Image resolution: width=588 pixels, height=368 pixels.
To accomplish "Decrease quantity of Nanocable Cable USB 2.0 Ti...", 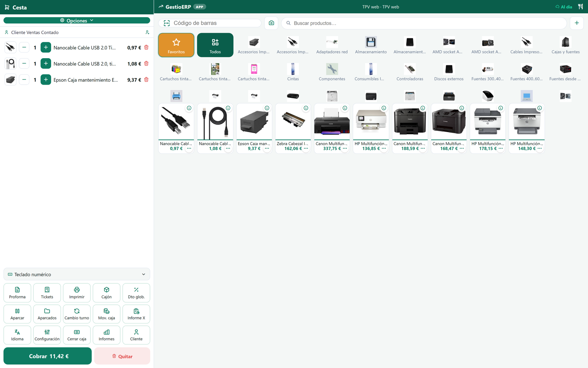I will tap(24, 47).
